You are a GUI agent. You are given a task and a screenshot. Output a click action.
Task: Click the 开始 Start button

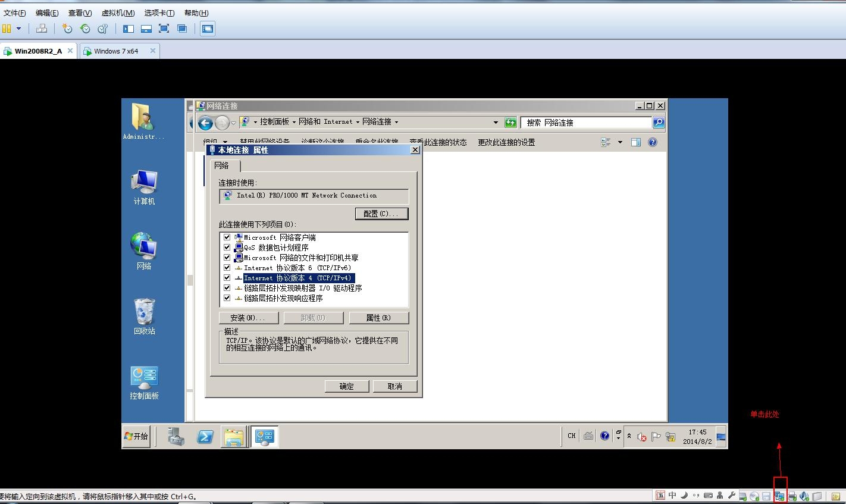point(136,436)
